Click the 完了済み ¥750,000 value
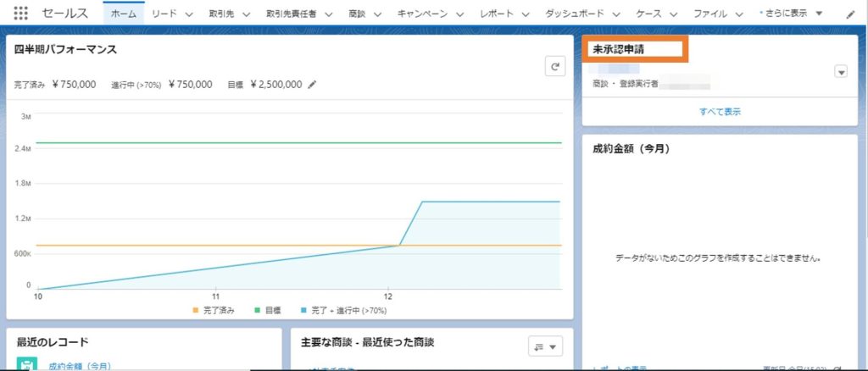Image resolution: width=868 pixels, height=371 pixels. (74, 85)
